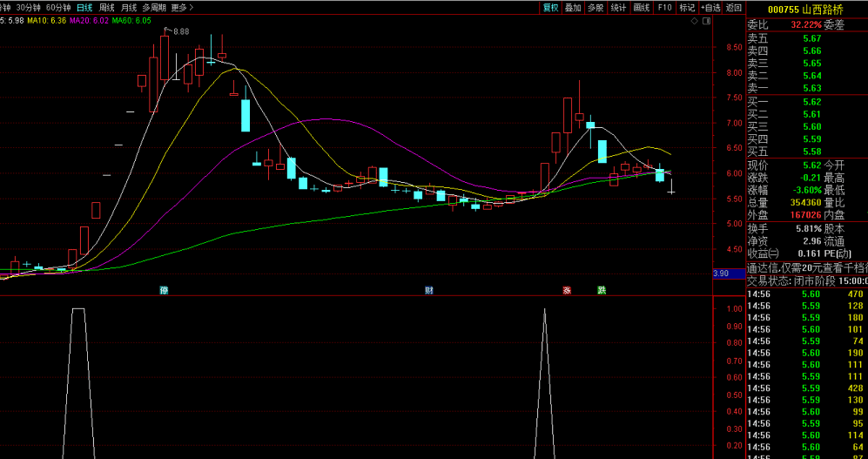Click the green 跌 marker below the chart
868x459 pixels.
pos(602,290)
